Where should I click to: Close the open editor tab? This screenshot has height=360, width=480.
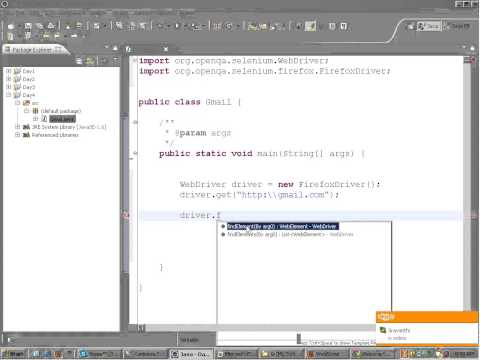tap(165, 49)
